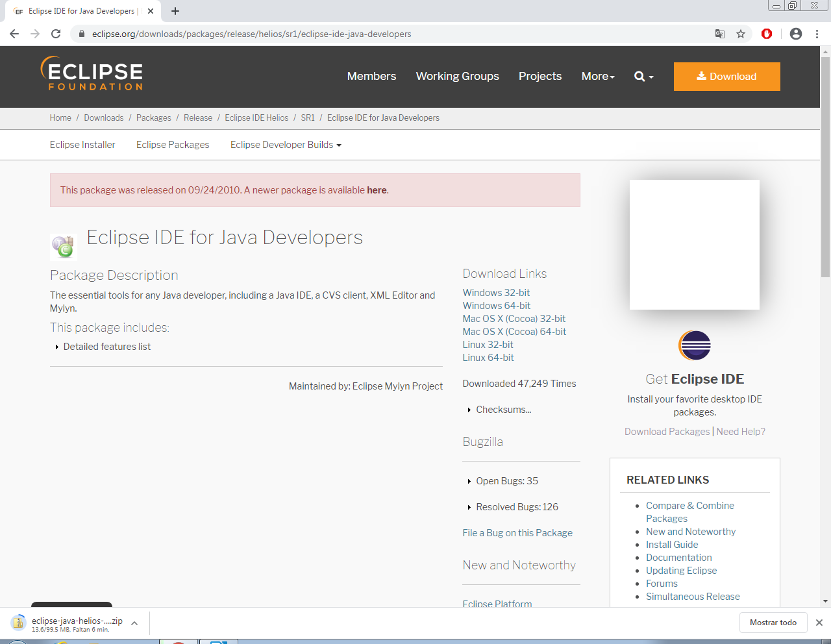Click Need Help? link
The image size is (831, 644).
coord(741,432)
